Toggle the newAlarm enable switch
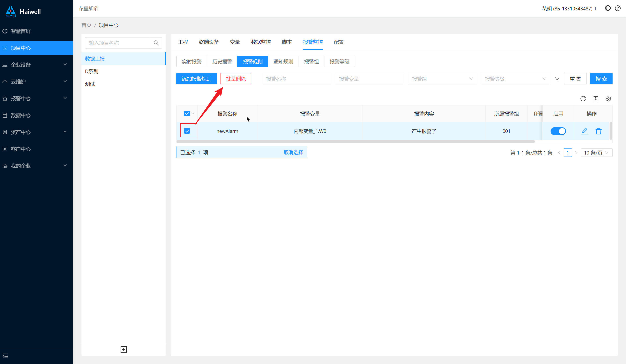This screenshot has height=364, width=626. click(558, 131)
